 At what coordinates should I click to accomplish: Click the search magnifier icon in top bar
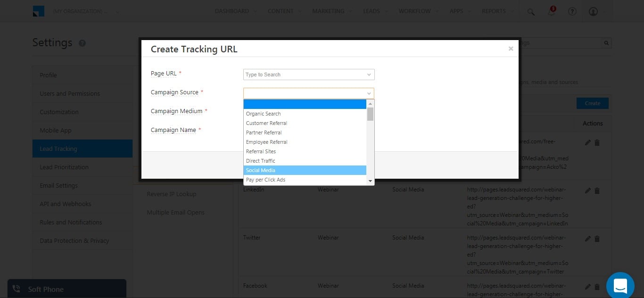[531, 12]
